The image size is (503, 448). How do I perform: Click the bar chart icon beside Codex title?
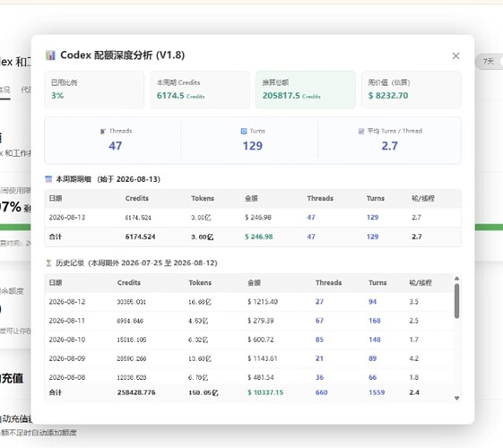point(50,56)
